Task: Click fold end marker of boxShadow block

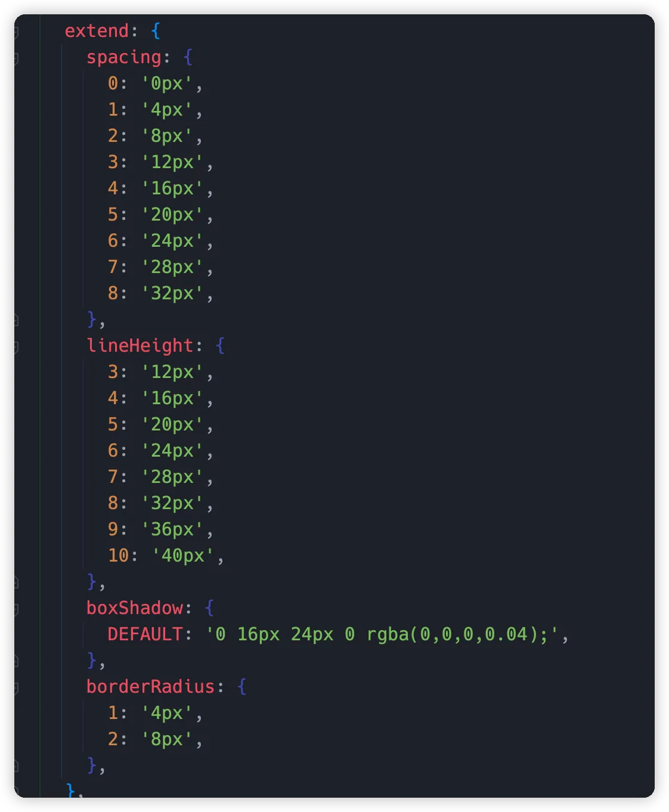Action: pos(16,661)
